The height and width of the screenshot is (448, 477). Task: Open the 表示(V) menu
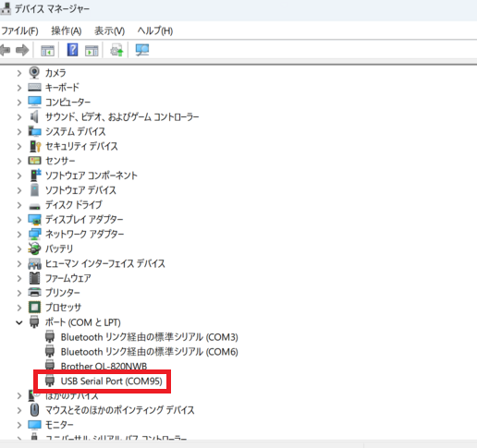point(109,30)
